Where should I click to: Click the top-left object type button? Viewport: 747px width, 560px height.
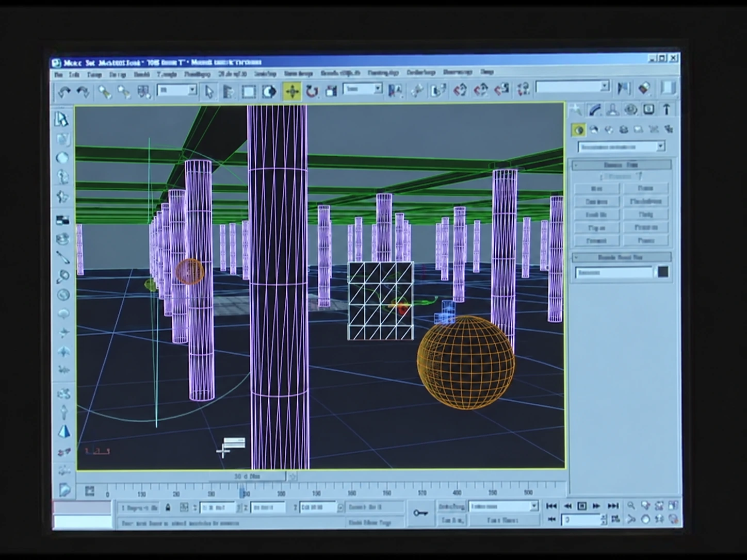596,189
